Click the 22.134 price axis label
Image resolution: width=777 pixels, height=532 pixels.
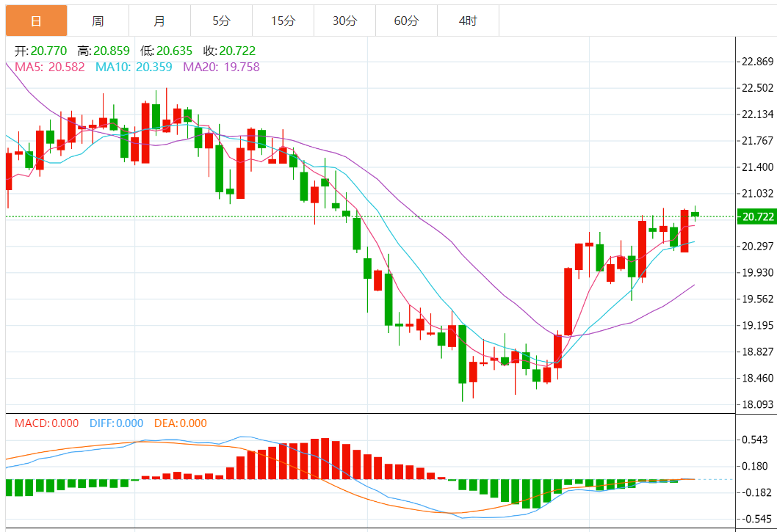(757, 114)
